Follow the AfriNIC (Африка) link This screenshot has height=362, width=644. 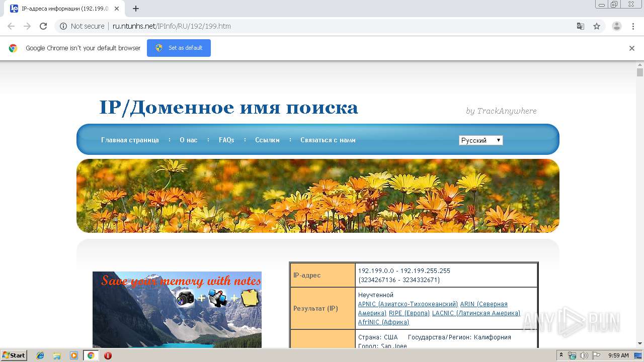pyautogui.click(x=383, y=322)
